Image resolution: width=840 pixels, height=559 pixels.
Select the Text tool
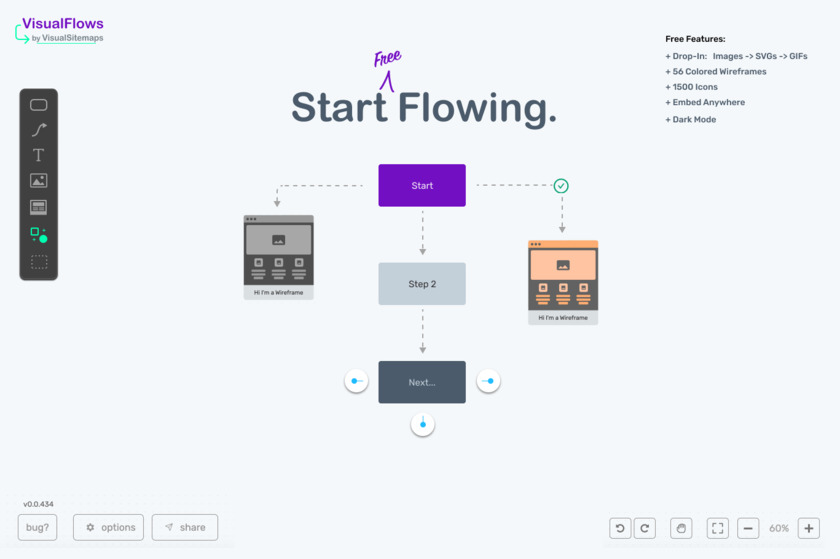[38, 155]
